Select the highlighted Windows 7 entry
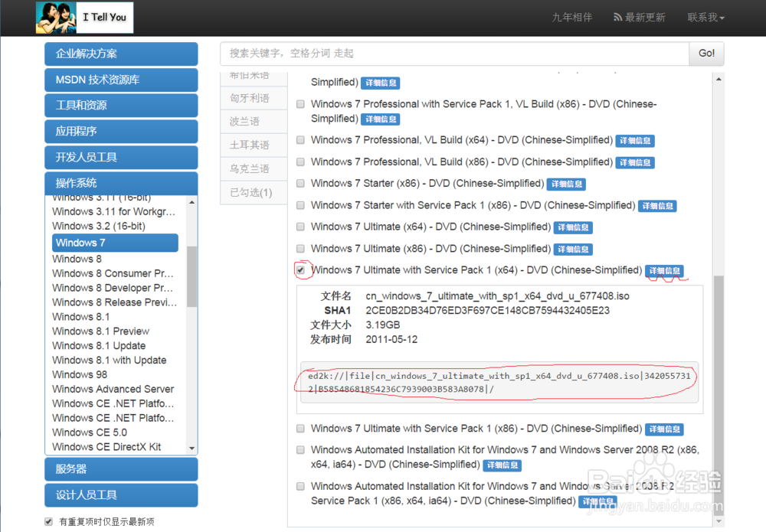Image resolution: width=766 pixels, height=532 pixels. pyautogui.click(x=115, y=243)
